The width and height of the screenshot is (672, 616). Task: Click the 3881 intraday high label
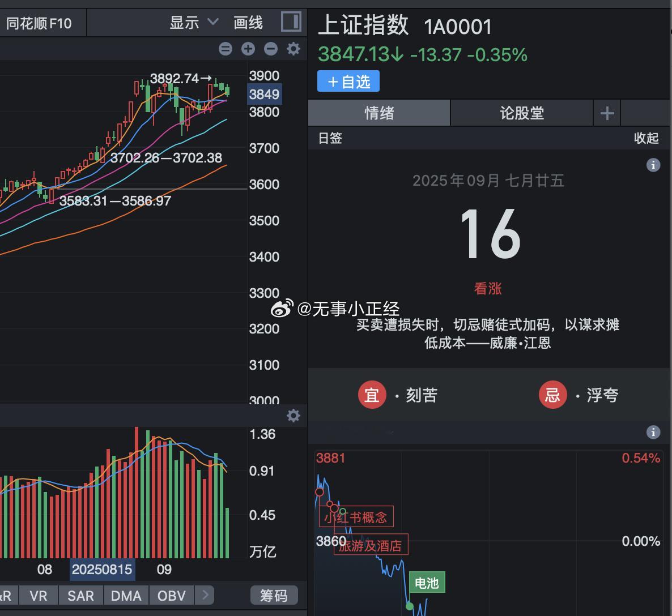[x=330, y=458]
